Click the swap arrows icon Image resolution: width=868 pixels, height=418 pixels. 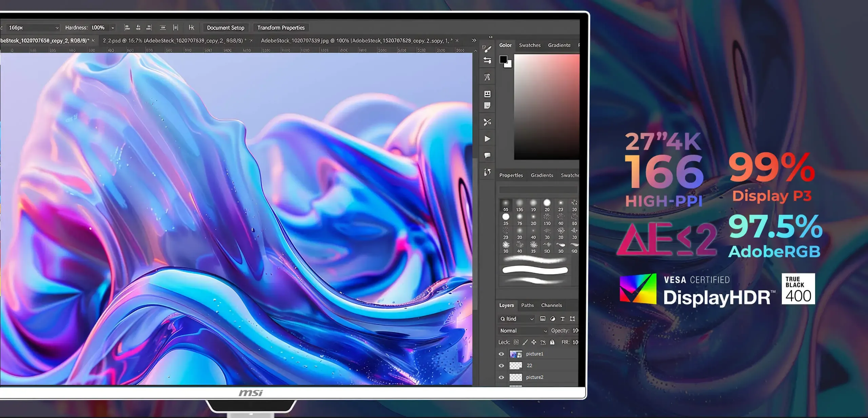coord(487,60)
